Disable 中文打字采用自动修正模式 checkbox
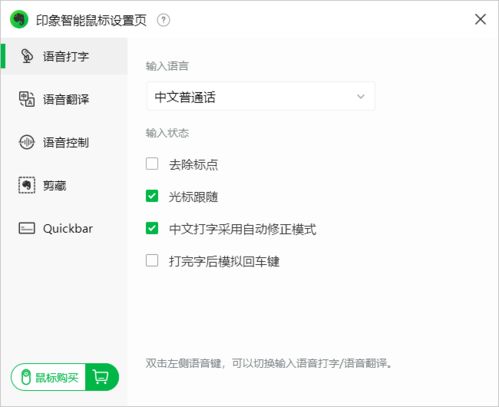499x407 pixels. pos(152,228)
